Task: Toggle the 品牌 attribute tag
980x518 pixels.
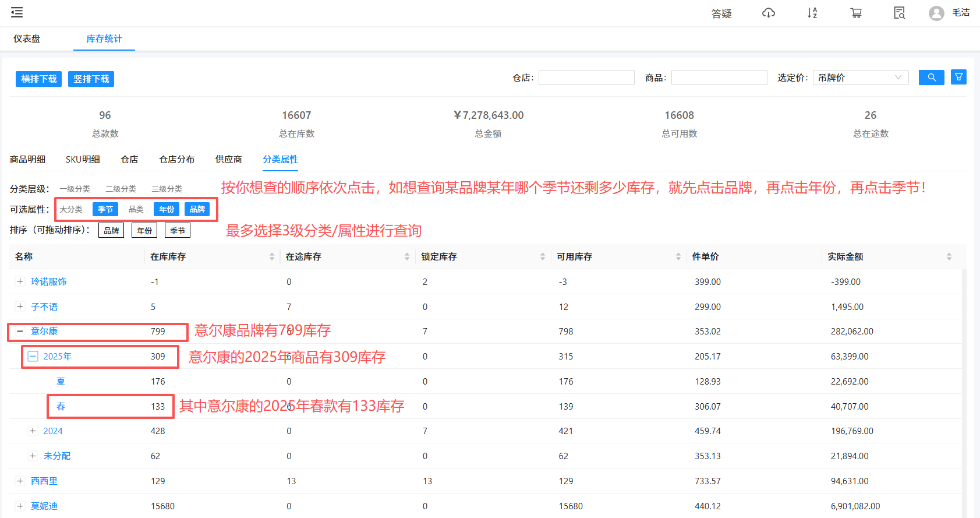Action: click(197, 209)
